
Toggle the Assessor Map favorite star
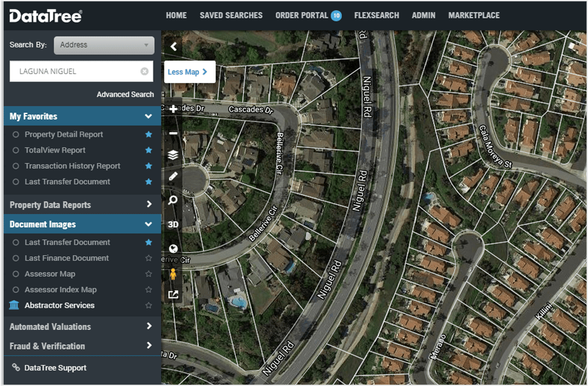click(x=148, y=273)
